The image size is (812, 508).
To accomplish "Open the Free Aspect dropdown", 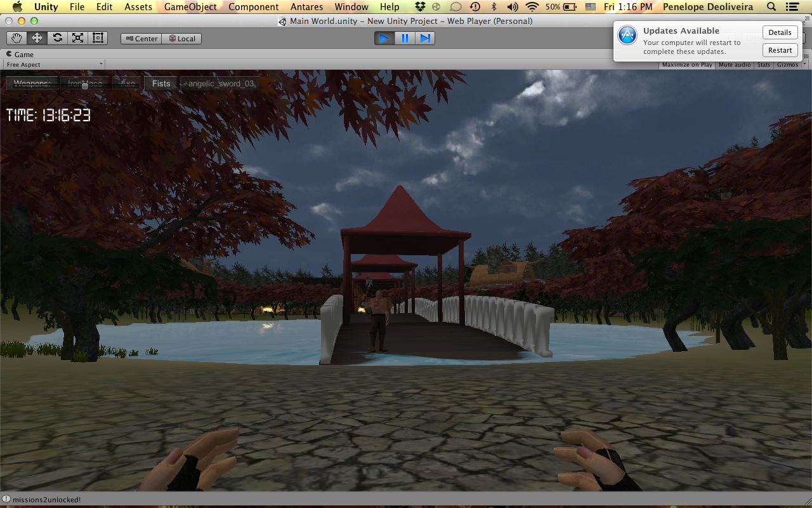I will [55, 65].
